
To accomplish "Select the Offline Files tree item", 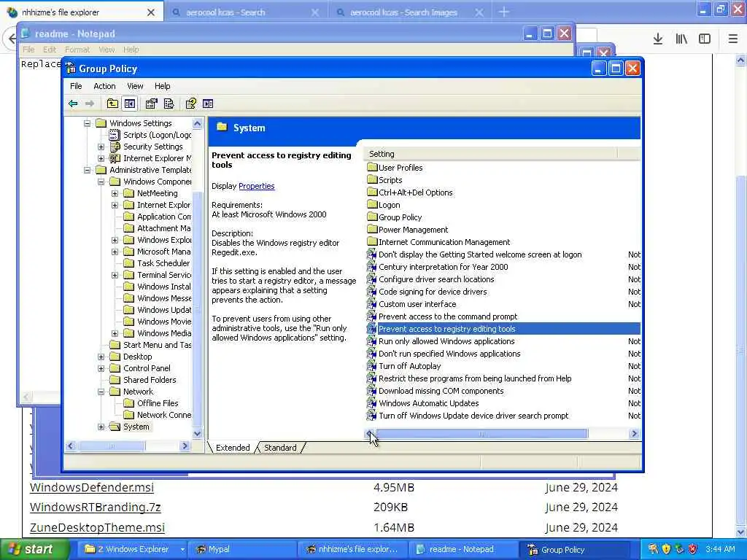I will coord(158,402).
